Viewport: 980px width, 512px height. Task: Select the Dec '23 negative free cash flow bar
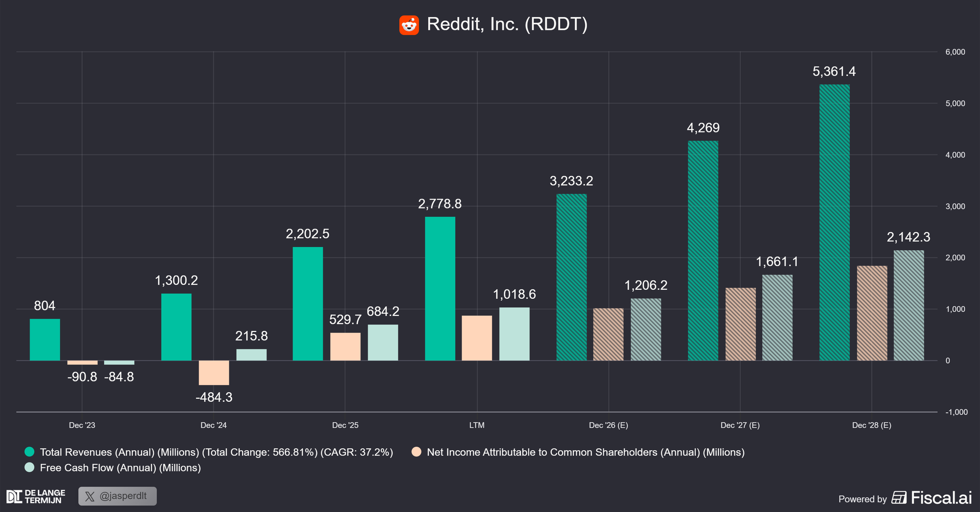[119, 362]
